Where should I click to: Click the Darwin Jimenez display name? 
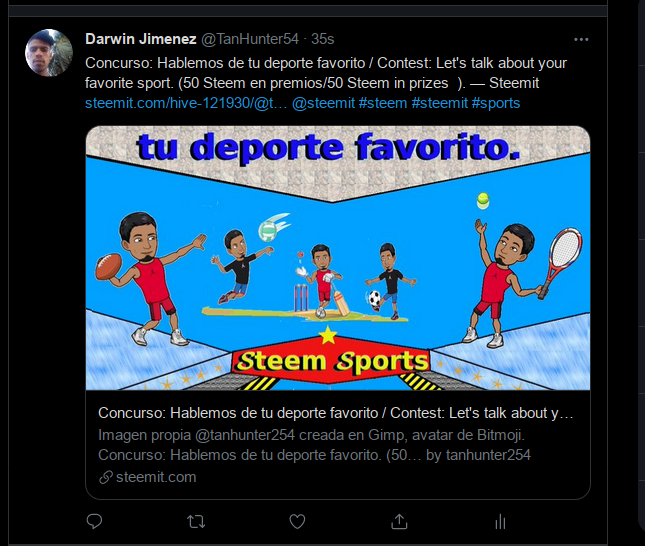tap(141, 39)
